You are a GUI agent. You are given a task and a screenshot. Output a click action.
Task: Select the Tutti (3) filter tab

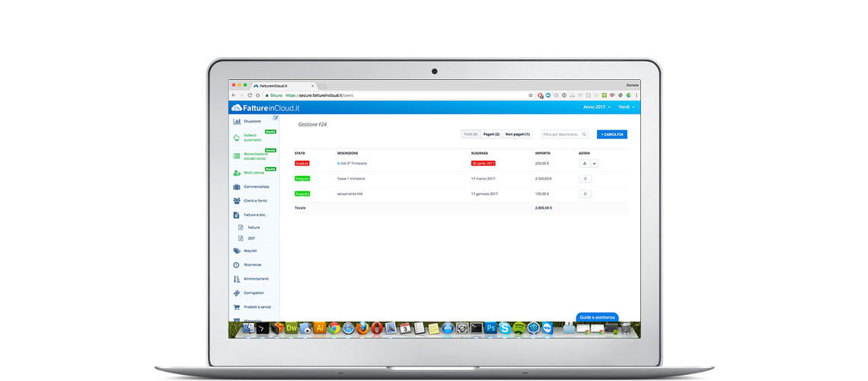point(471,134)
